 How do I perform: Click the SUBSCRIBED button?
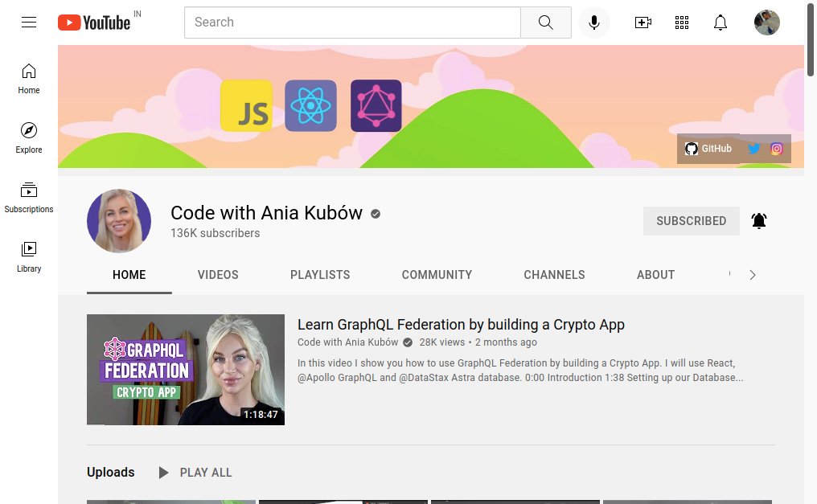[691, 221]
